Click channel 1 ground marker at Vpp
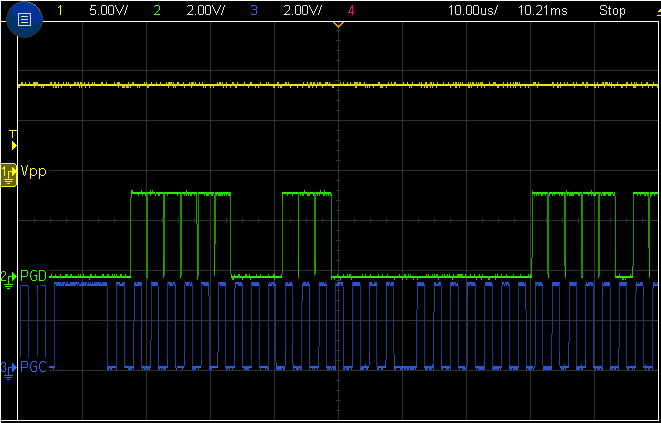This screenshot has width=661, height=423. [x=9, y=173]
